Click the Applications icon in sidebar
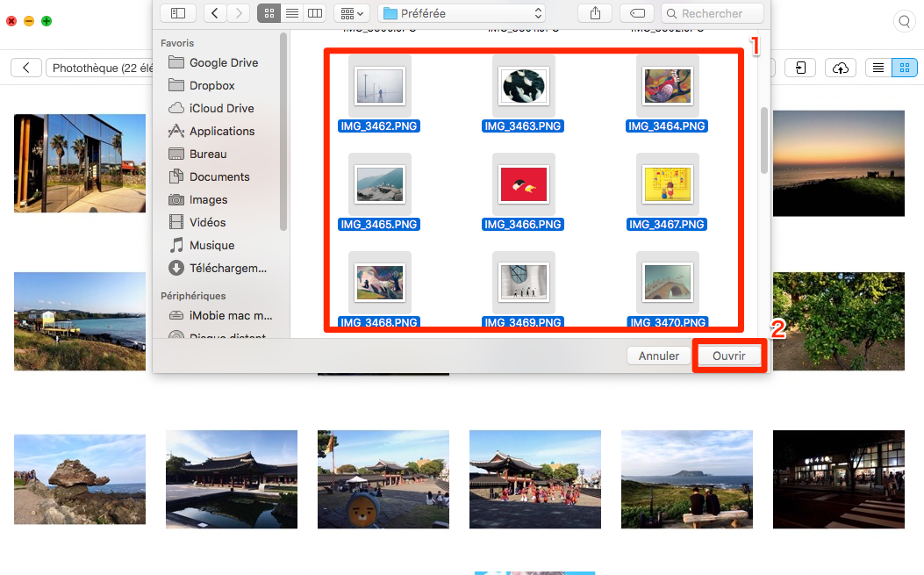The height and width of the screenshot is (575, 924). tap(176, 131)
